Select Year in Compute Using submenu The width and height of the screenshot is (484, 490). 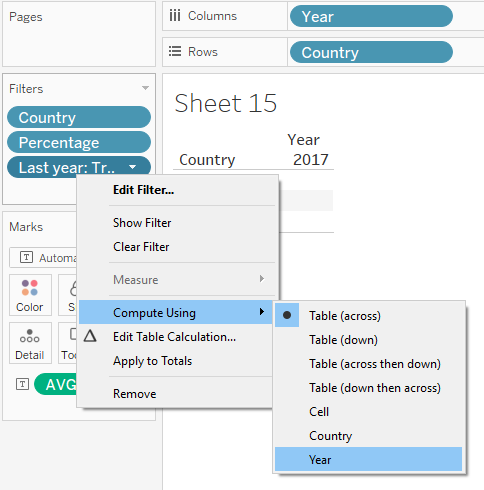tap(320, 459)
